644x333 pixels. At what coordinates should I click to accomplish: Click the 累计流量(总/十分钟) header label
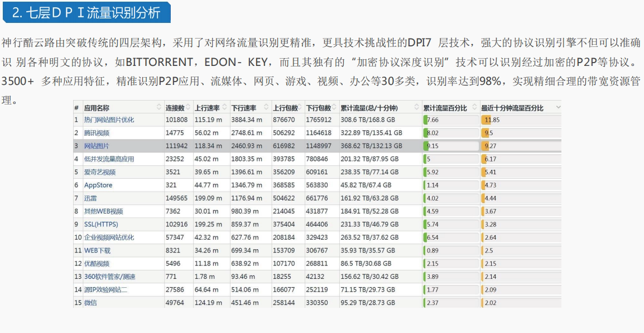pyautogui.click(x=369, y=108)
